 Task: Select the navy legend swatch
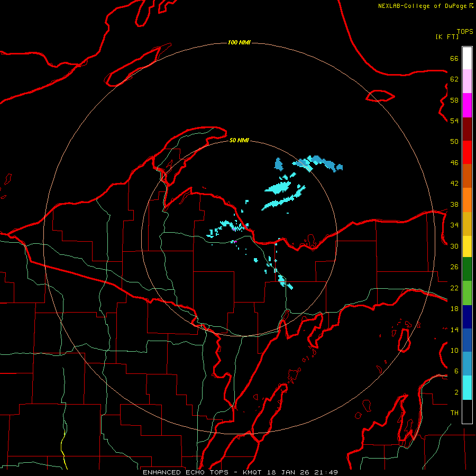point(467,317)
